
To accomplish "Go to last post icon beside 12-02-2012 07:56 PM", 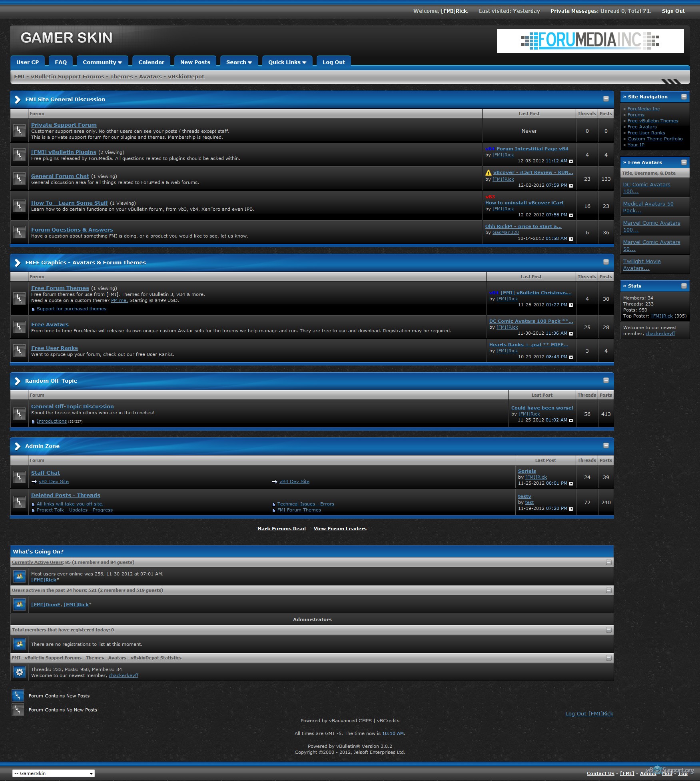I will [x=571, y=215].
